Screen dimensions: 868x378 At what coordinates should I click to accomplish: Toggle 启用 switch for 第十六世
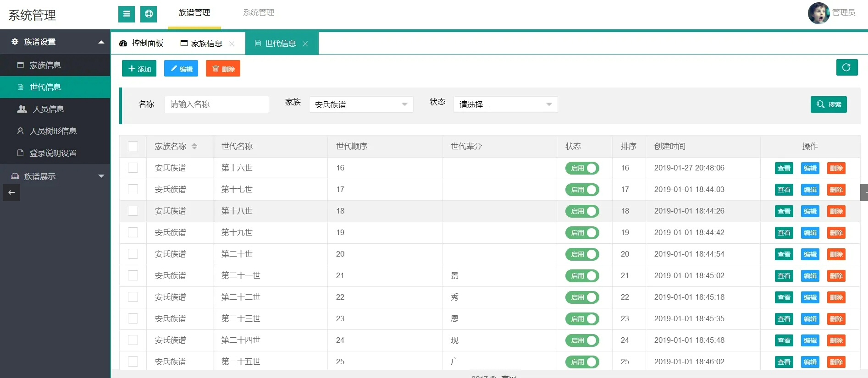(582, 168)
